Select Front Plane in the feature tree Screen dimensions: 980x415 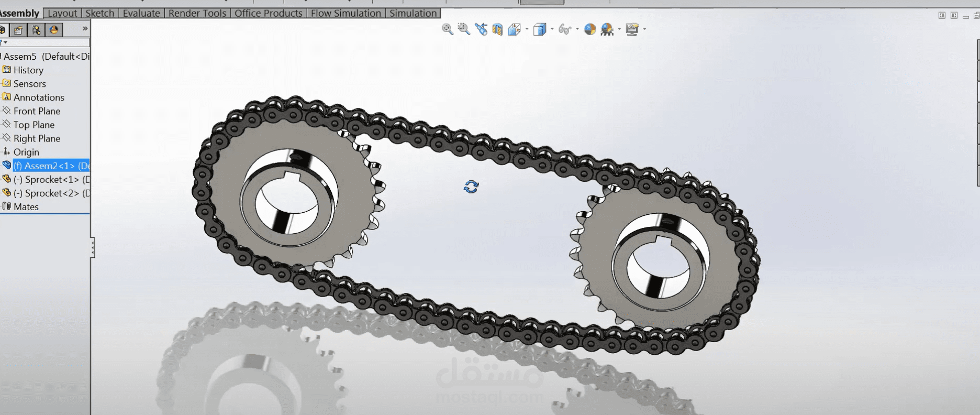click(x=37, y=111)
